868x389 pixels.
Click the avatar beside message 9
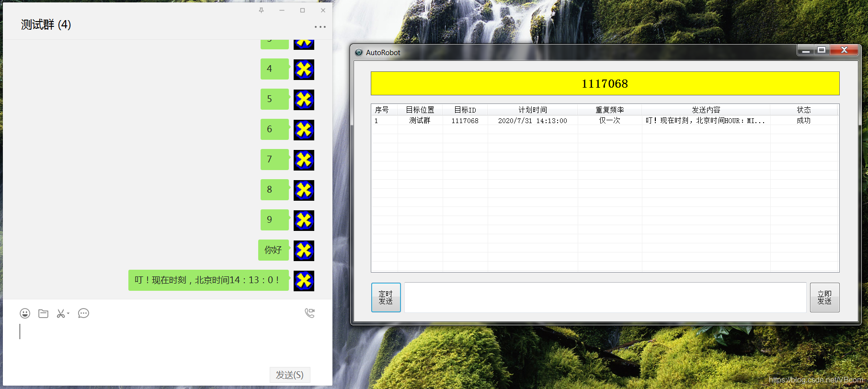[304, 220]
